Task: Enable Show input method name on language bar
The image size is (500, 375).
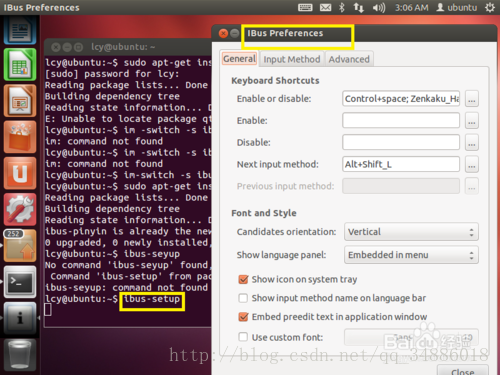Action: tap(243, 298)
